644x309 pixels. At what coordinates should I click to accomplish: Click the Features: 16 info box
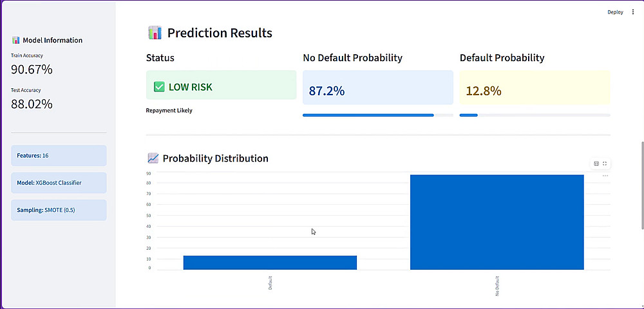click(59, 156)
